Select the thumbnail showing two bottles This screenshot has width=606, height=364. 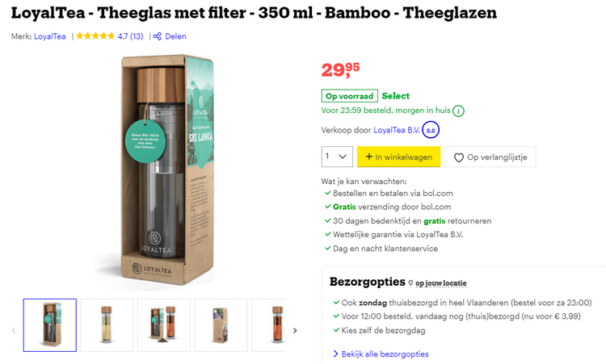pos(164,325)
